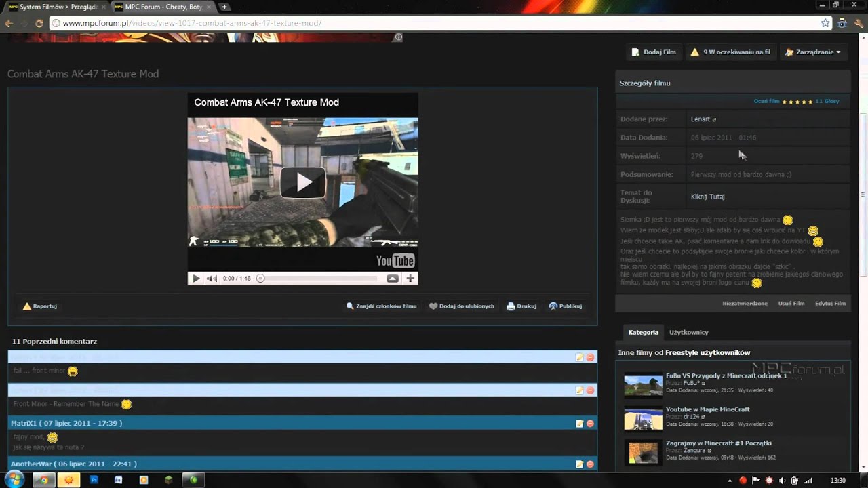Click Edytuj Film link

(831, 304)
